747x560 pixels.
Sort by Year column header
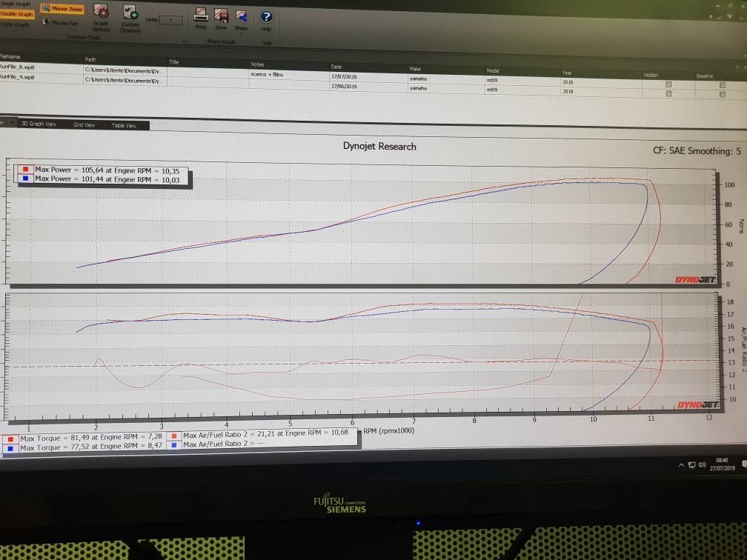[567, 73]
